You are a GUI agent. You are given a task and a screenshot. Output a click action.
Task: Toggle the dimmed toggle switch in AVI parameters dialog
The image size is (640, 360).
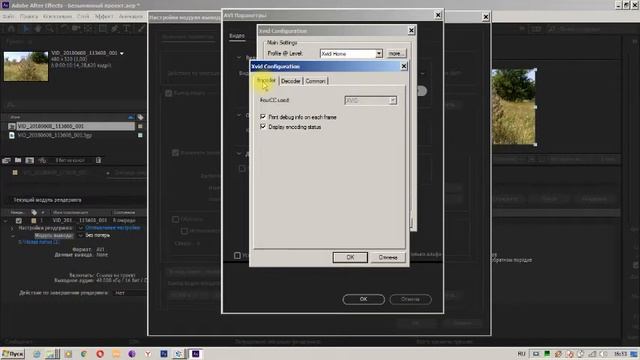tap(422, 91)
